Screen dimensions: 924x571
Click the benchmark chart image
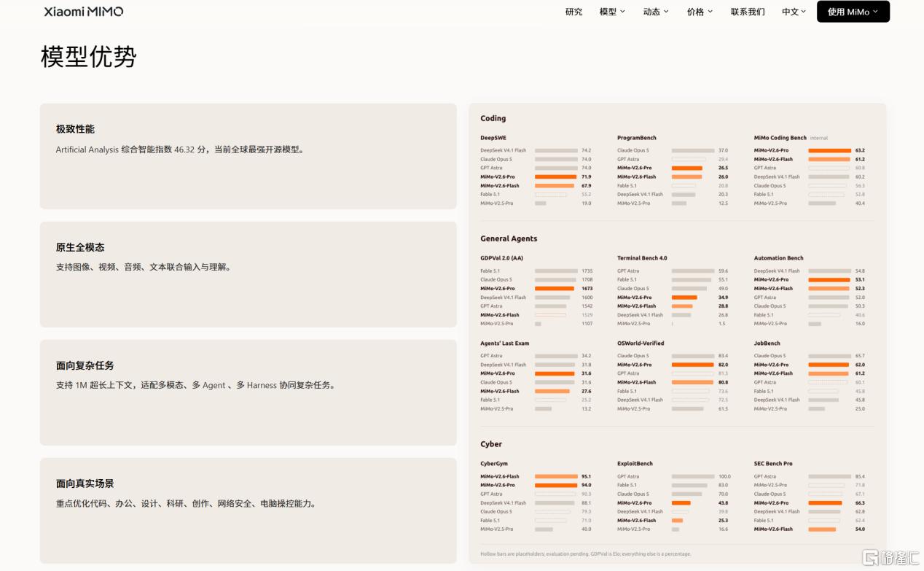[x=678, y=333]
